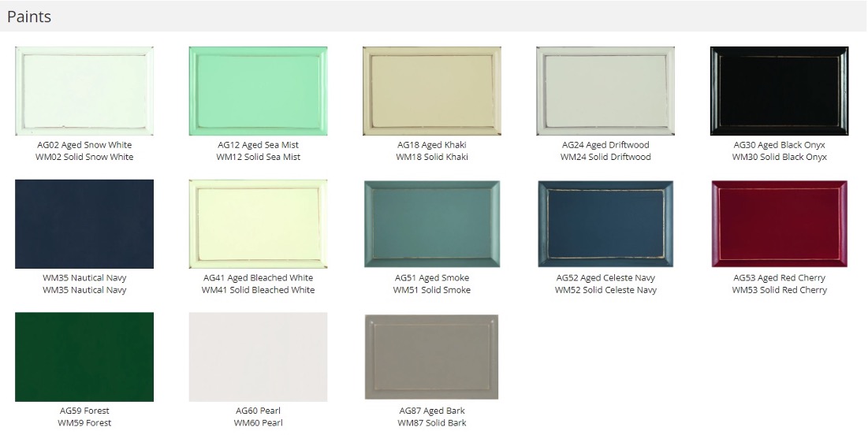Click the label AG18 Aged Khaki
Screen dimensions: 868x446
pos(432,145)
